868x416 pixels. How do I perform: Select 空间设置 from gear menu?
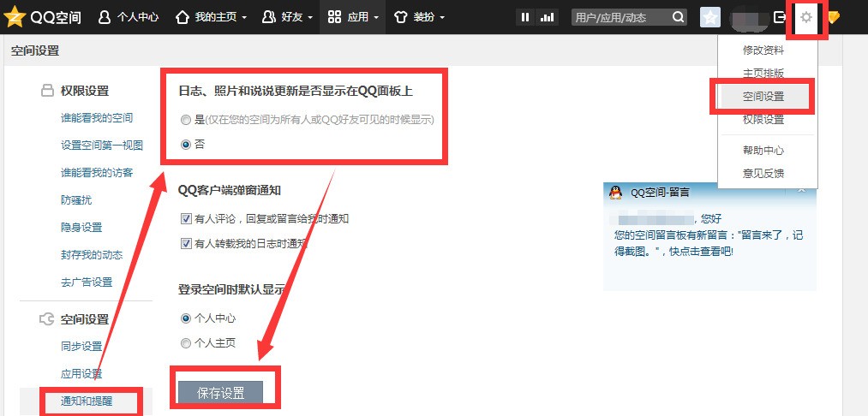[763, 96]
